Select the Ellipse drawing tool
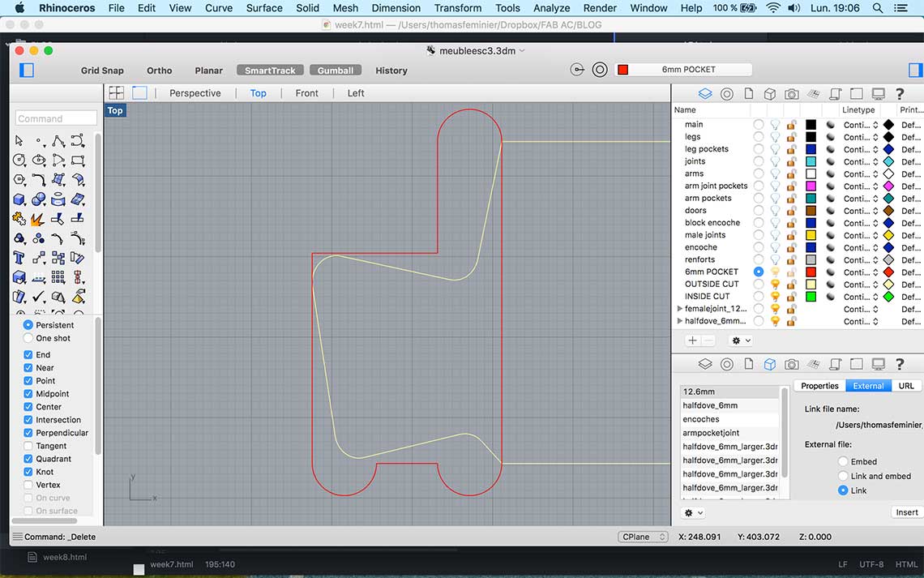The image size is (924, 578). (38, 161)
